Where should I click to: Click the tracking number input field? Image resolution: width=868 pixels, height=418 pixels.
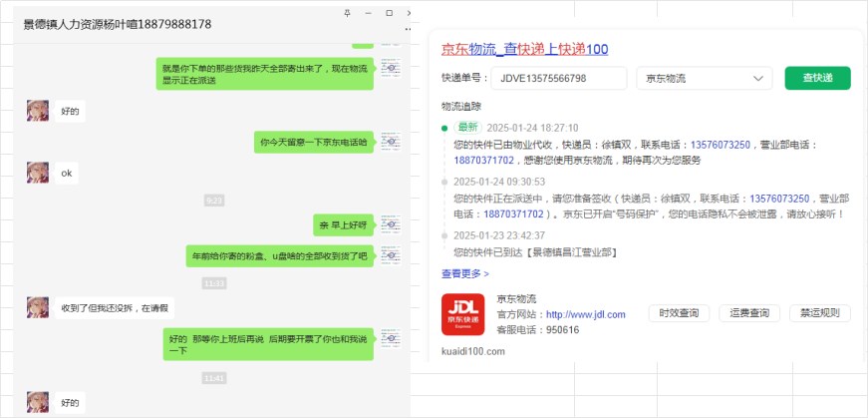point(559,78)
